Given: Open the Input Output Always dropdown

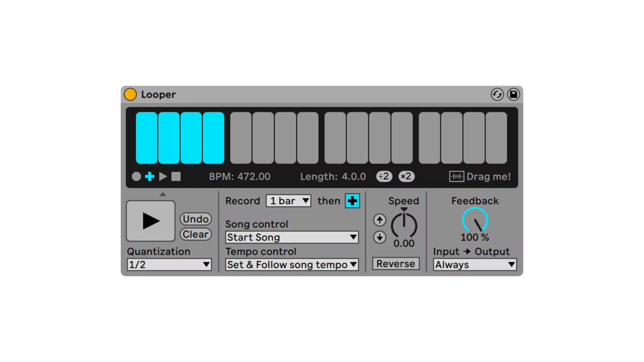Looking at the screenshot, I should [475, 264].
